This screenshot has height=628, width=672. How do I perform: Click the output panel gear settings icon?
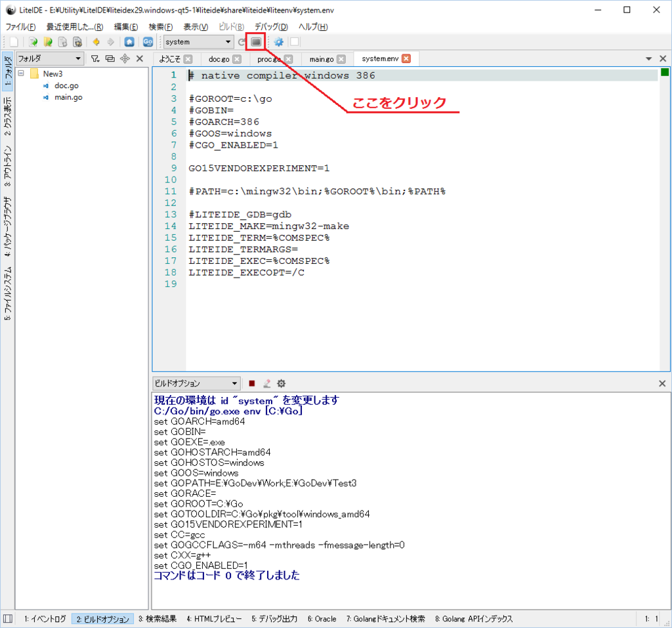[281, 383]
